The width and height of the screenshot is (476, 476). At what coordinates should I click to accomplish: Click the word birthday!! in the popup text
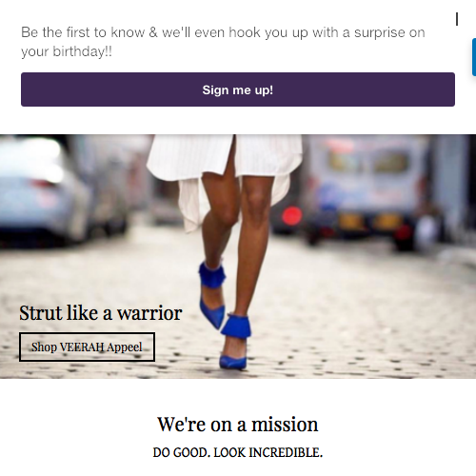point(83,51)
